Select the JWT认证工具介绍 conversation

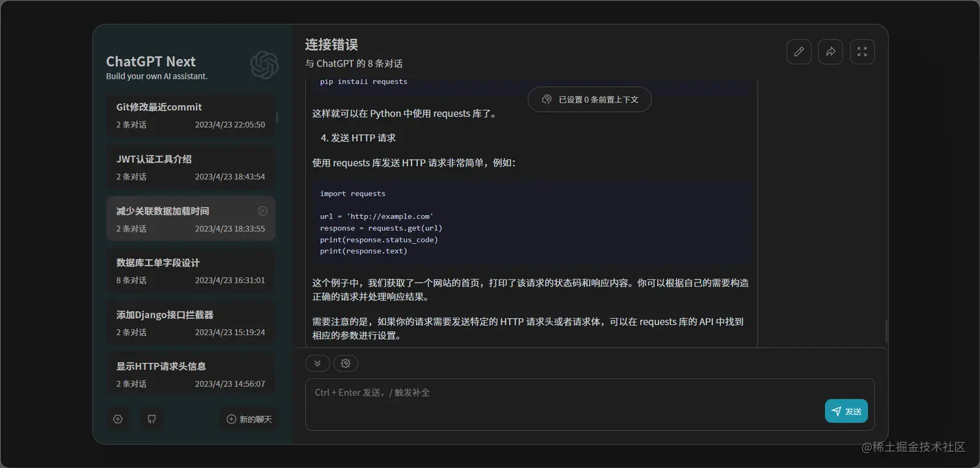tap(191, 167)
